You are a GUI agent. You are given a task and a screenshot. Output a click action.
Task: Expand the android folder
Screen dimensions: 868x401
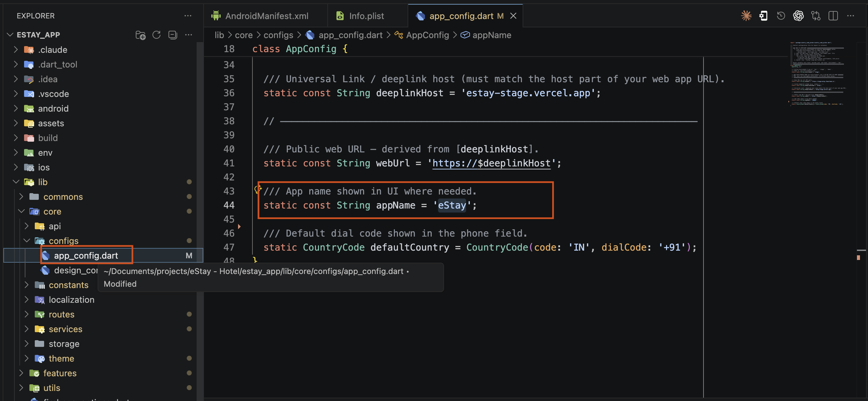[x=15, y=108]
